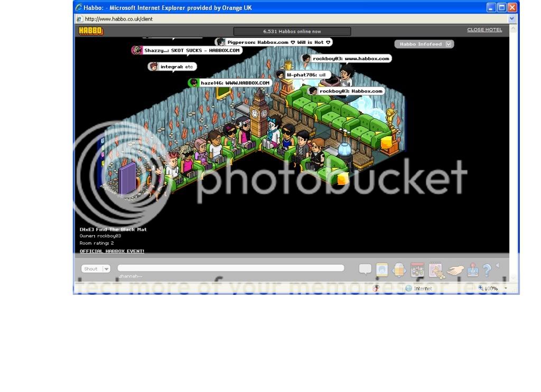Click the purple door in the room
541x392 pixels.
click(127, 178)
